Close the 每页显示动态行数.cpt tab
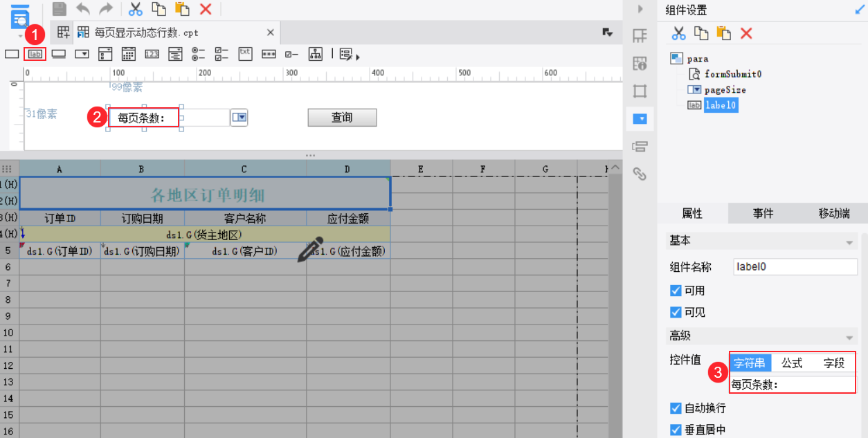 pos(271,33)
